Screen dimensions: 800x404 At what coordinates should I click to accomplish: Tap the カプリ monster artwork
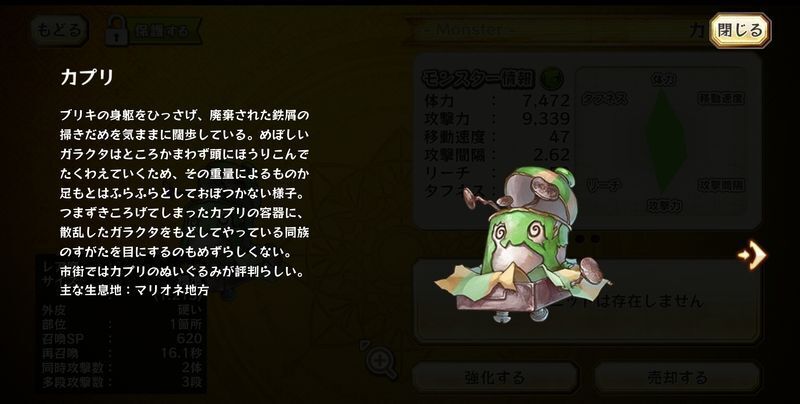521,246
